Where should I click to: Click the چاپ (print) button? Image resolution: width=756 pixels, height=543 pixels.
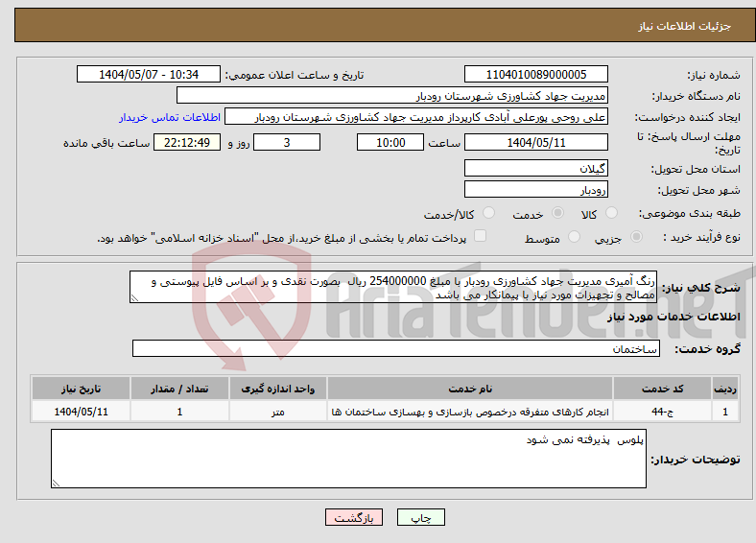point(420,517)
